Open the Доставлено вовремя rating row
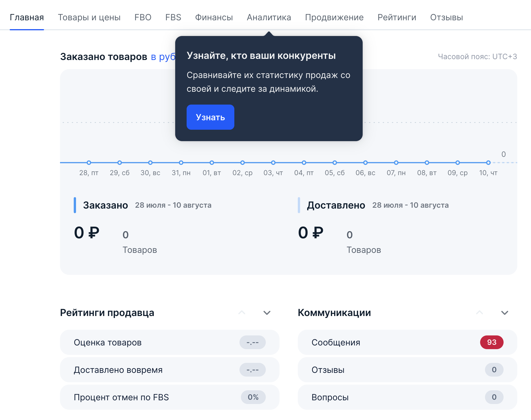Screen dimensions: 531x420 [x=170, y=370]
